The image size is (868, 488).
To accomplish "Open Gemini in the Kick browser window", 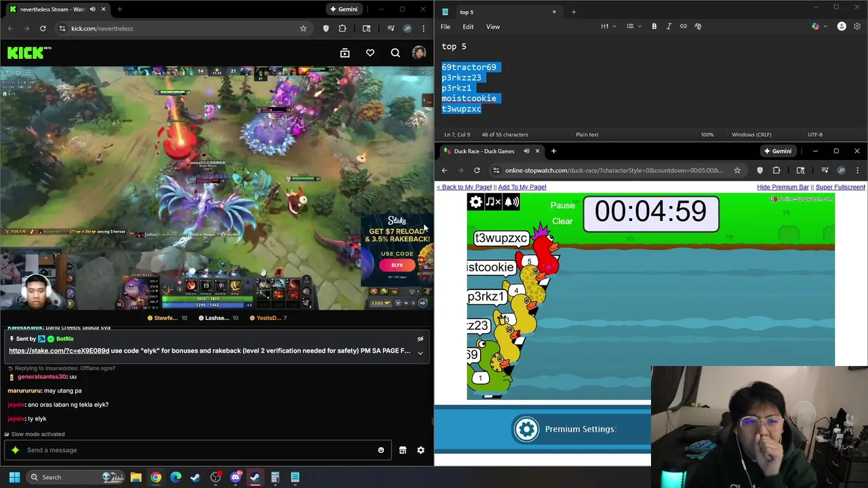I will click(344, 9).
